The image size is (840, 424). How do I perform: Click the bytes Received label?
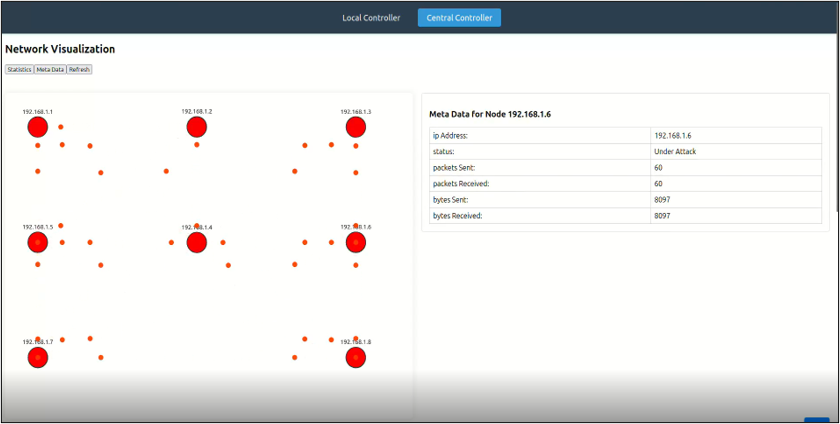pyautogui.click(x=458, y=216)
